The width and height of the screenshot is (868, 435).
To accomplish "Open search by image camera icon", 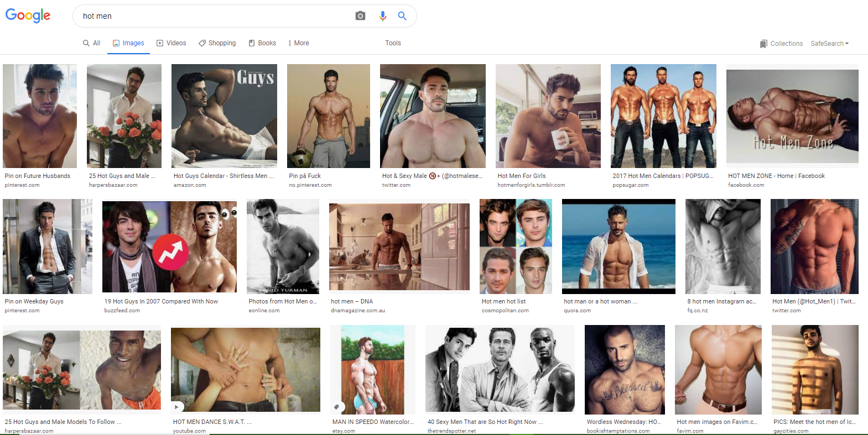I will pos(360,16).
